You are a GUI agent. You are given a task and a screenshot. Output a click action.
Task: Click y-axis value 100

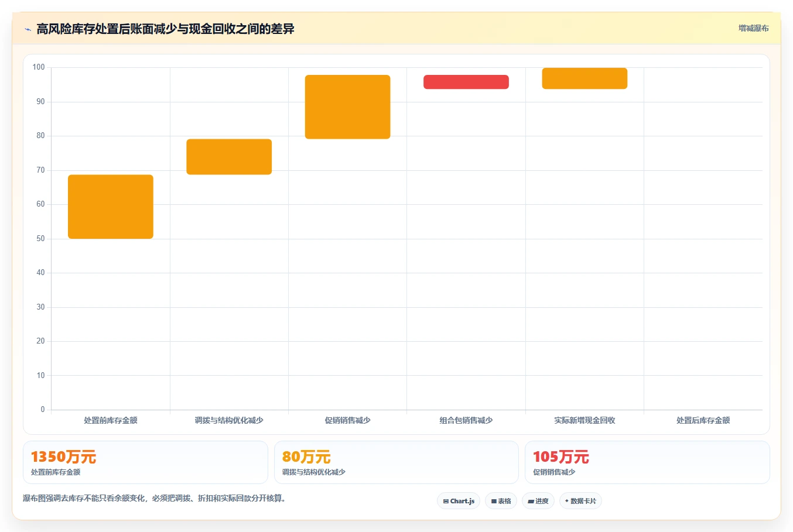[x=39, y=67]
